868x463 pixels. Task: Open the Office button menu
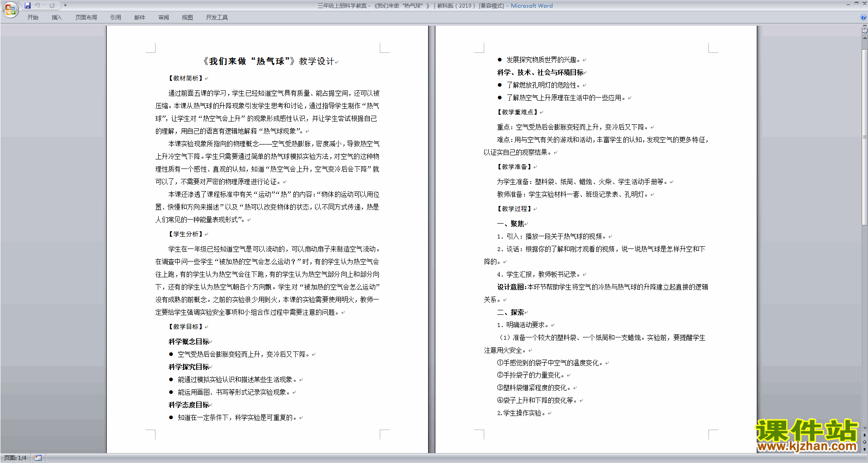point(10,9)
